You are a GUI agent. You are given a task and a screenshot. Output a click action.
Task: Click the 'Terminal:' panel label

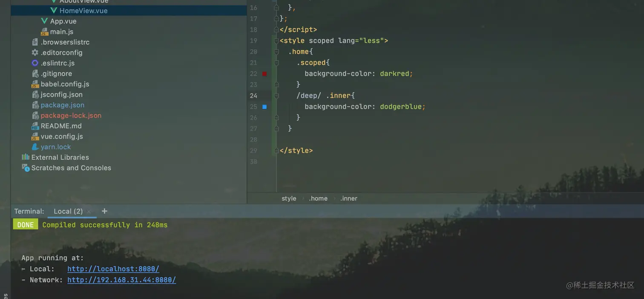(29, 211)
